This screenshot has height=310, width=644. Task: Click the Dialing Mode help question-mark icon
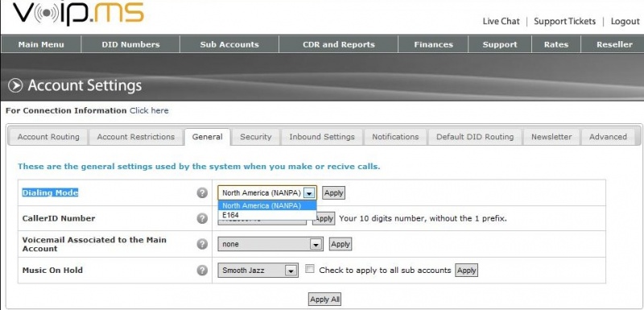point(202,192)
